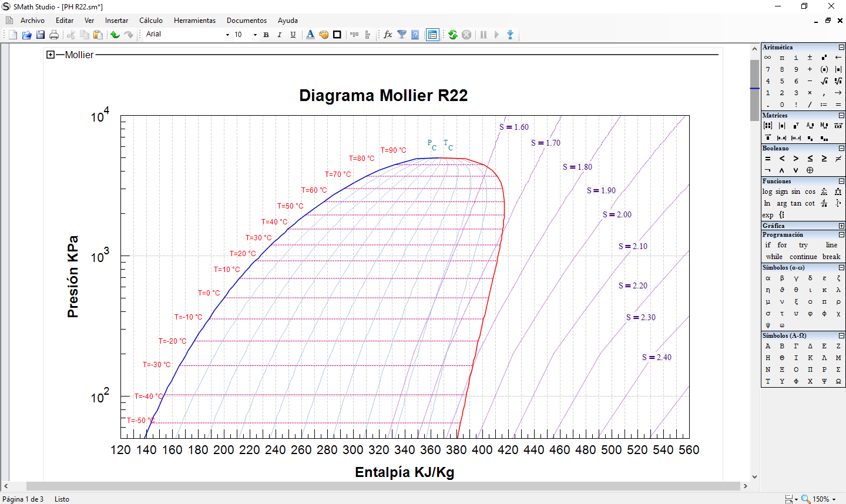Open the Herramientas menu

click(x=194, y=21)
